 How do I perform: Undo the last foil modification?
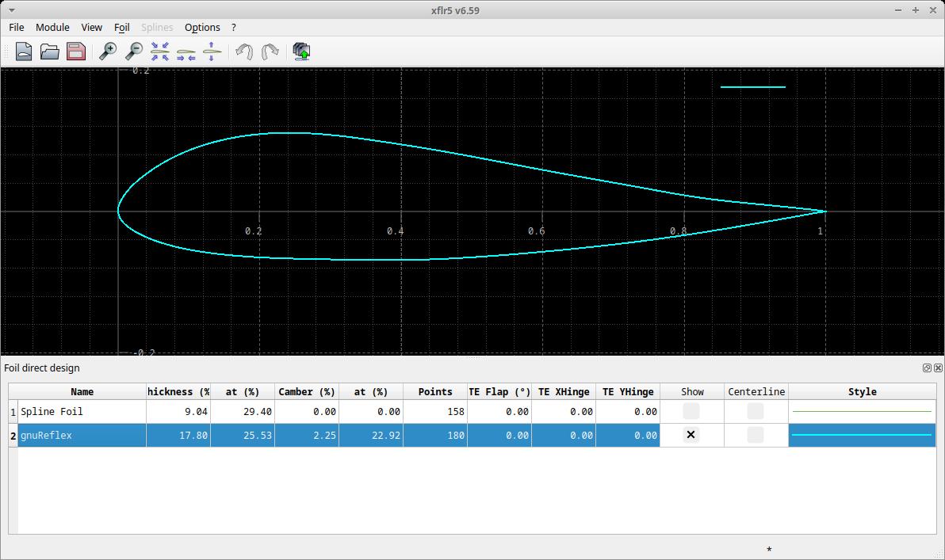(245, 51)
